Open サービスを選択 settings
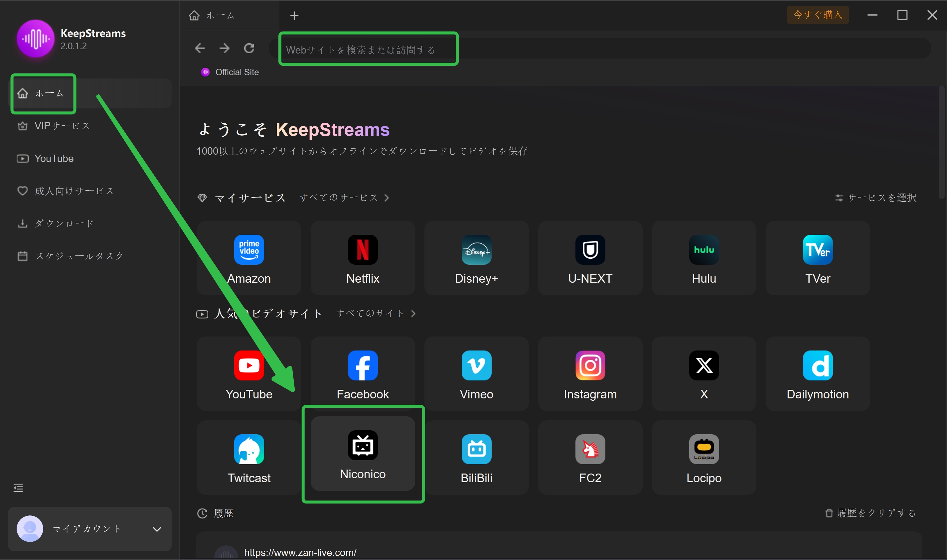This screenshot has height=560, width=947. [x=876, y=198]
